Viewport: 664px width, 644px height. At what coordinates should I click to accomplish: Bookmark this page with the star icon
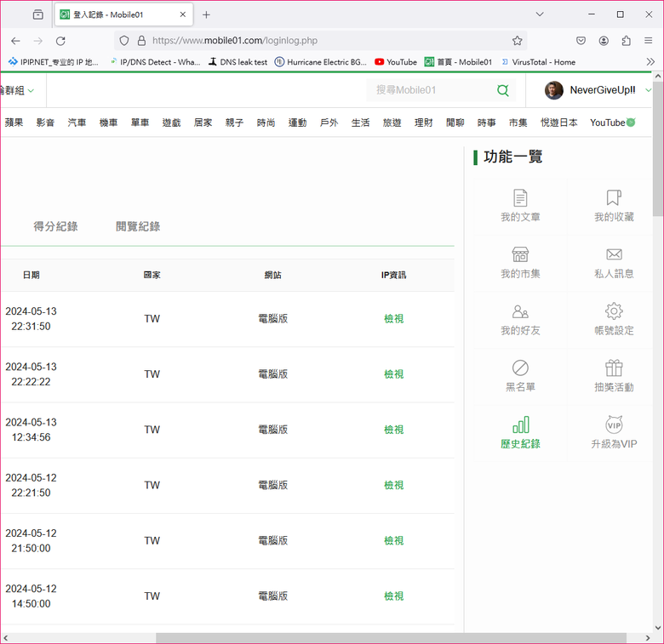[x=517, y=40]
